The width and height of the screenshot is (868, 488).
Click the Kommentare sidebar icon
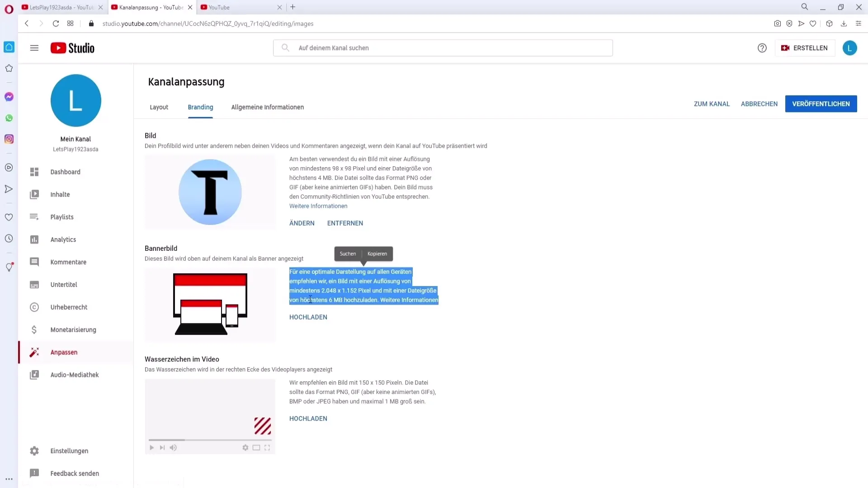coord(34,262)
